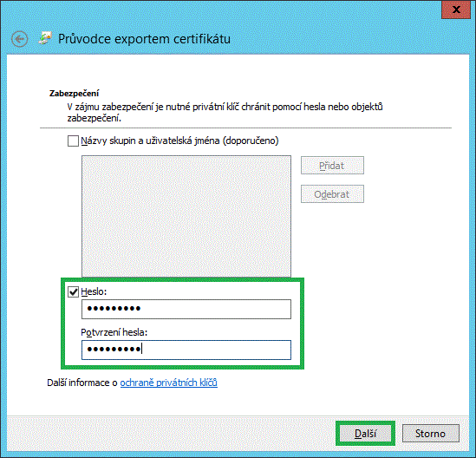
Task: Close the certificate export wizard window
Action: click(x=456, y=10)
